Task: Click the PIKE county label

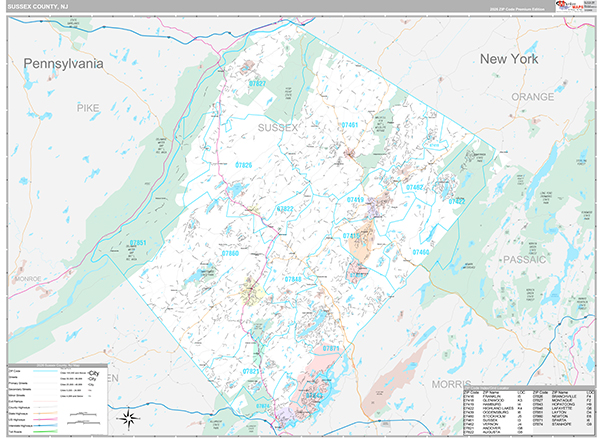Action: 88,108
